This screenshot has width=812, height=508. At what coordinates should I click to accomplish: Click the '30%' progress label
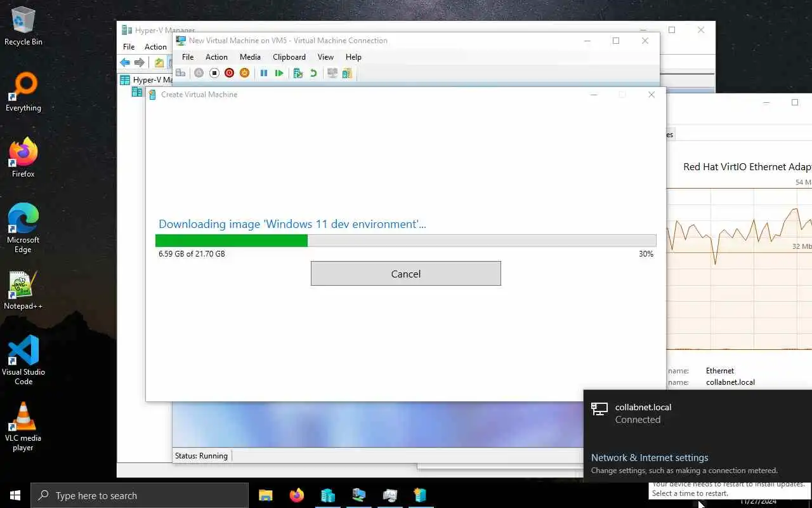[x=646, y=253]
